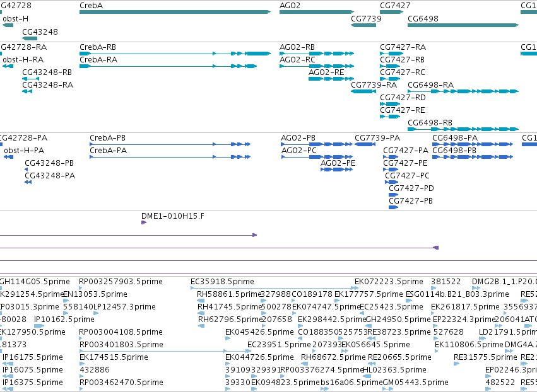
Task: Select the RE20665.5prime EST
Action: click(372, 364)
